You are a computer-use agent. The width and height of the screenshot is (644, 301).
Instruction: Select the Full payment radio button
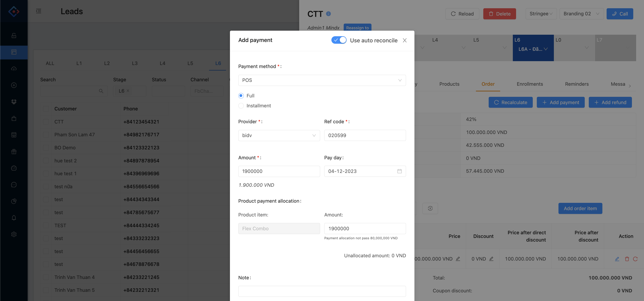coord(241,96)
